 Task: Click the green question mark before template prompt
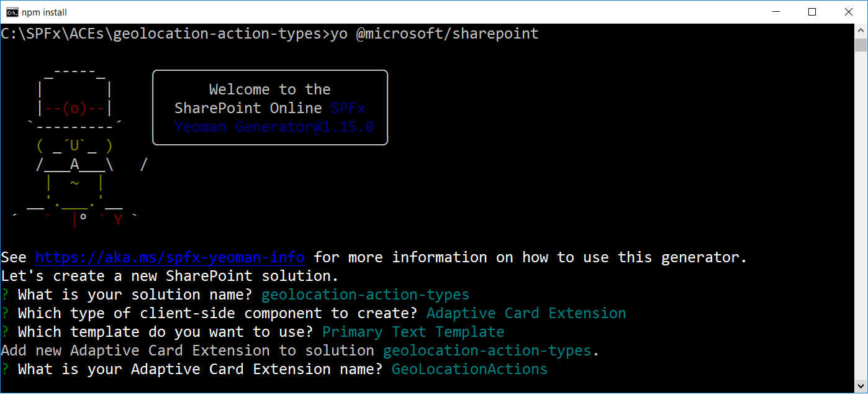(5, 332)
